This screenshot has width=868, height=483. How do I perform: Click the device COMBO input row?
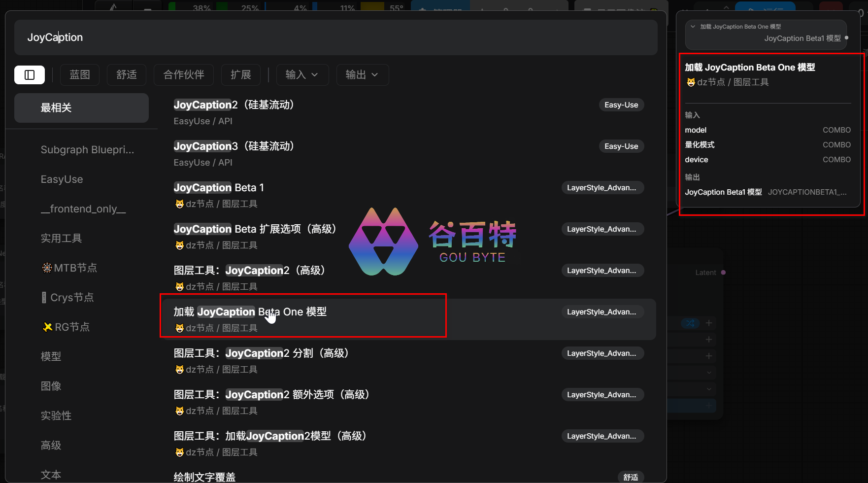pos(768,160)
